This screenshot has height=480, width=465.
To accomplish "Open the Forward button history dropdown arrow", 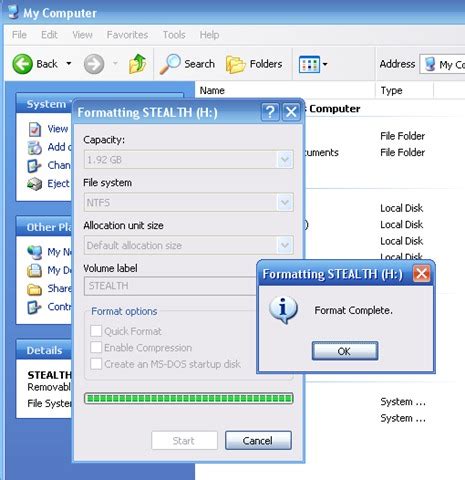I will (115, 63).
